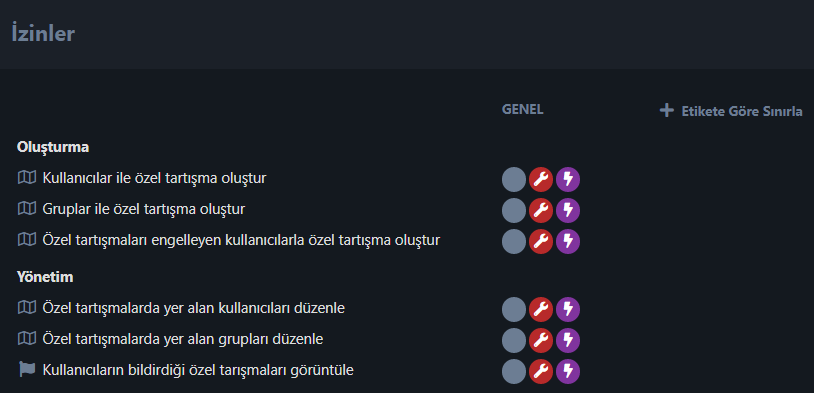Click the 'Etikete Göre Sınırla' button
The image size is (814, 393).
(731, 111)
